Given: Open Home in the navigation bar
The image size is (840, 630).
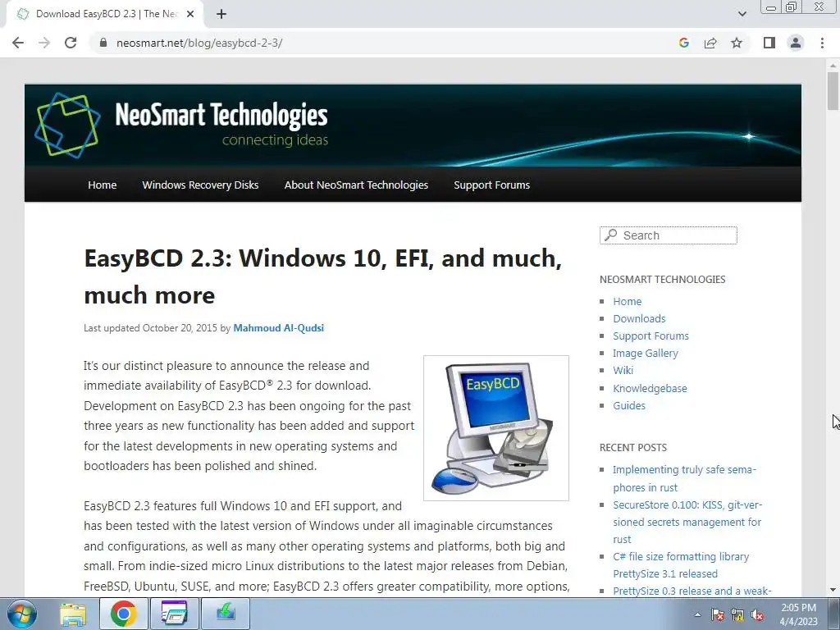Looking at the screenshot, I should coord(102,185).
